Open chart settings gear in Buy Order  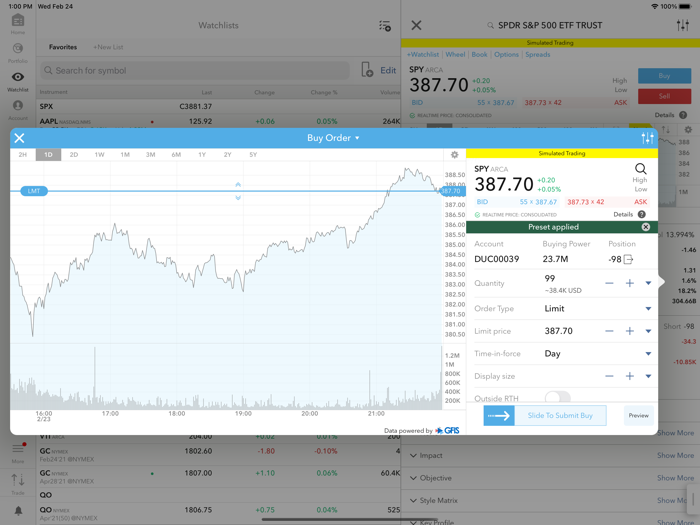click(454, 154)
